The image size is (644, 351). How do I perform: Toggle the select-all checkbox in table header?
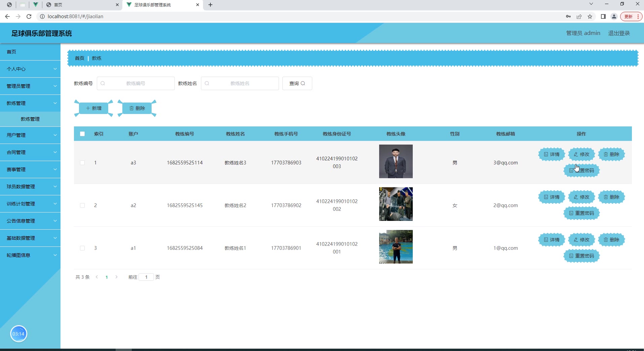pyautogui.click(x=82, y=134)
